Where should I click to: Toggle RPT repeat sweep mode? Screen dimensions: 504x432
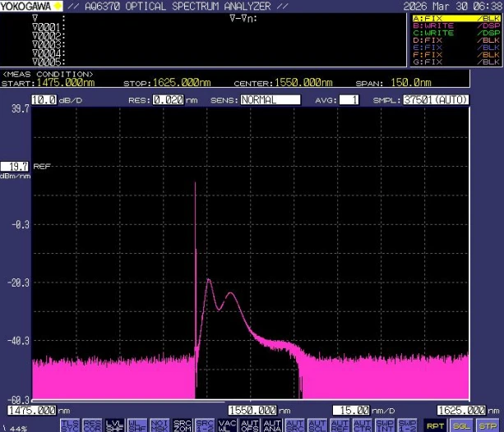[435, 425]
